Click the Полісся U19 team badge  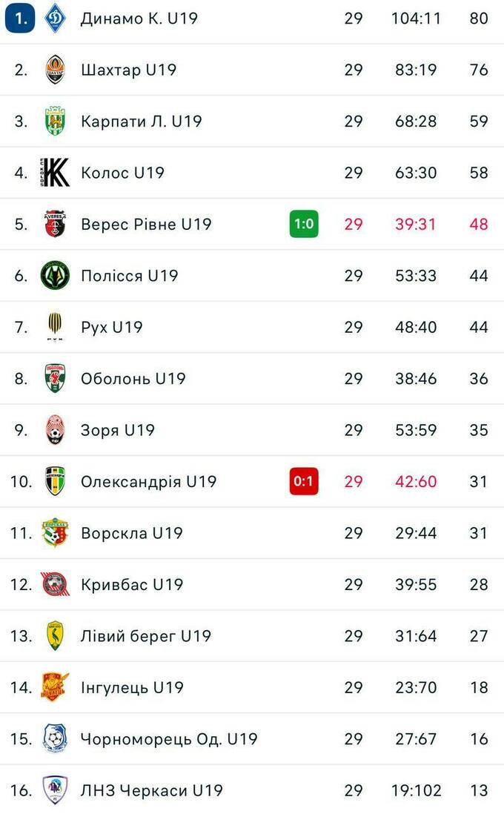click(55, 276)
